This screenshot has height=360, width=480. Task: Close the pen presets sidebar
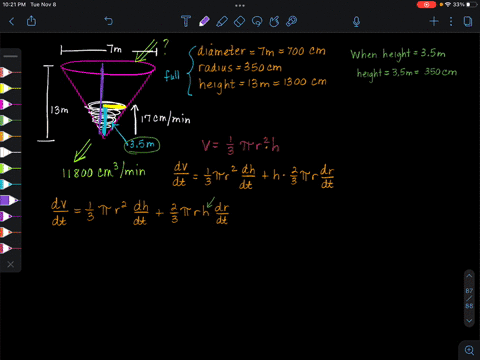[11, 264]
